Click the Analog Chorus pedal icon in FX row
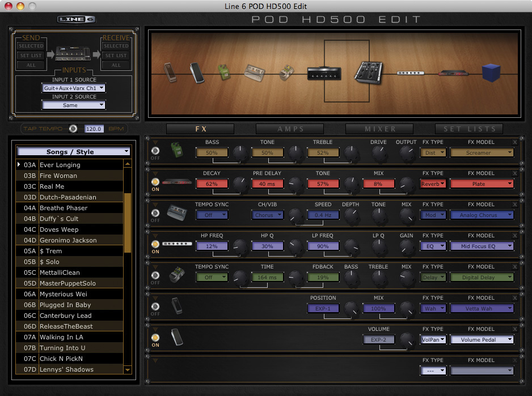The width and height of the screenshot is (532, 396). coord(177,212)
